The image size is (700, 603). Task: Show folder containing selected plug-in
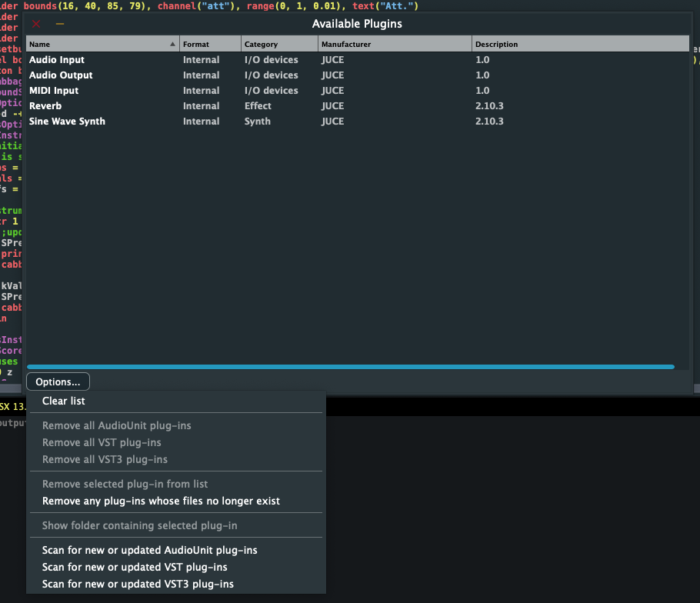(176, 525)
